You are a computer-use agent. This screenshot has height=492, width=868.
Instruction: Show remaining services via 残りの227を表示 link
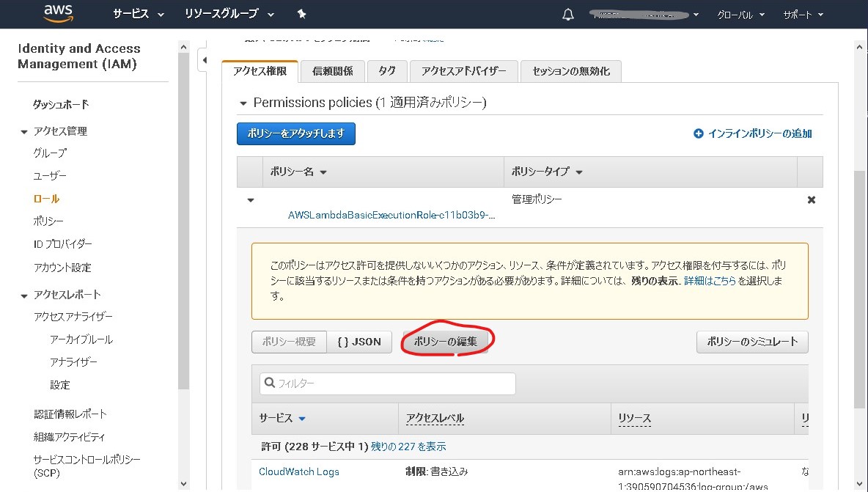[408, 446]
